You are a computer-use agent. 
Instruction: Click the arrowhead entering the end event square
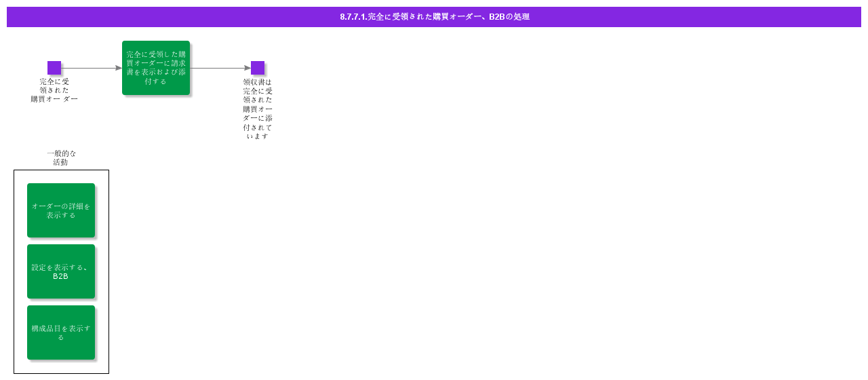tap(248, 68)
